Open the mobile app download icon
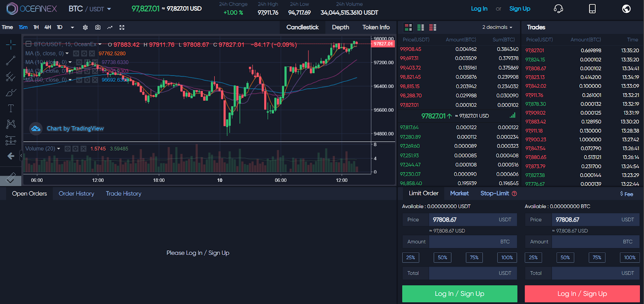The width and height of the screenshot is (644, 304). [592, 8]
